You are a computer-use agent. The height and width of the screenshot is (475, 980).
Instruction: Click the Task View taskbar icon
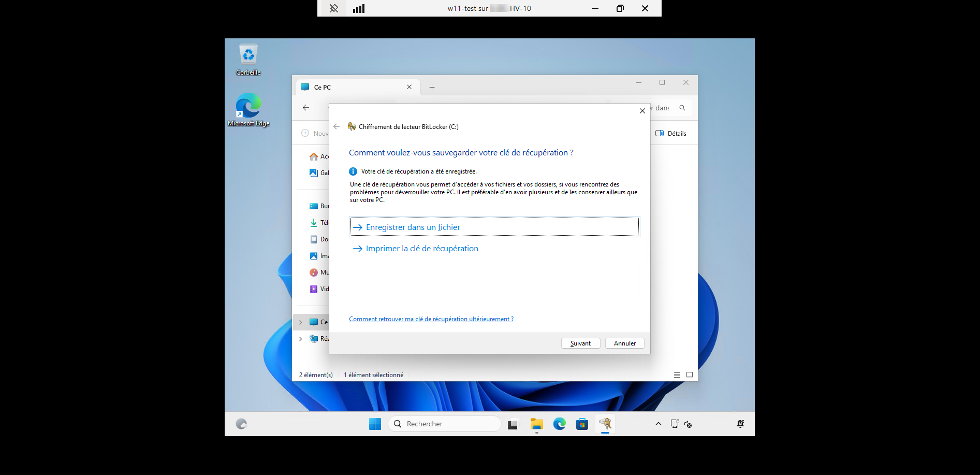[x=513, y=424]
